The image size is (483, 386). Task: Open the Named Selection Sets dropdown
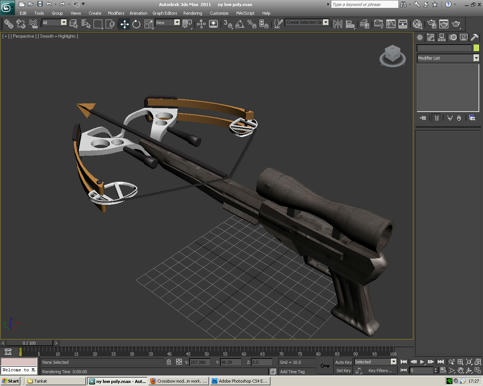tap(307, 22)
